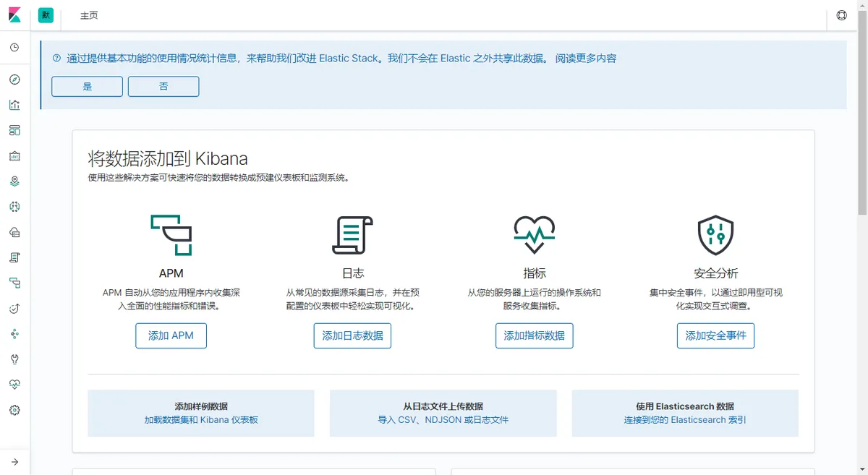Image resolution: width=868 pixels, height=475 pixels.
Task: Open 加载数据集和 Kibana 仪表板 link
Action: (201, 420)
